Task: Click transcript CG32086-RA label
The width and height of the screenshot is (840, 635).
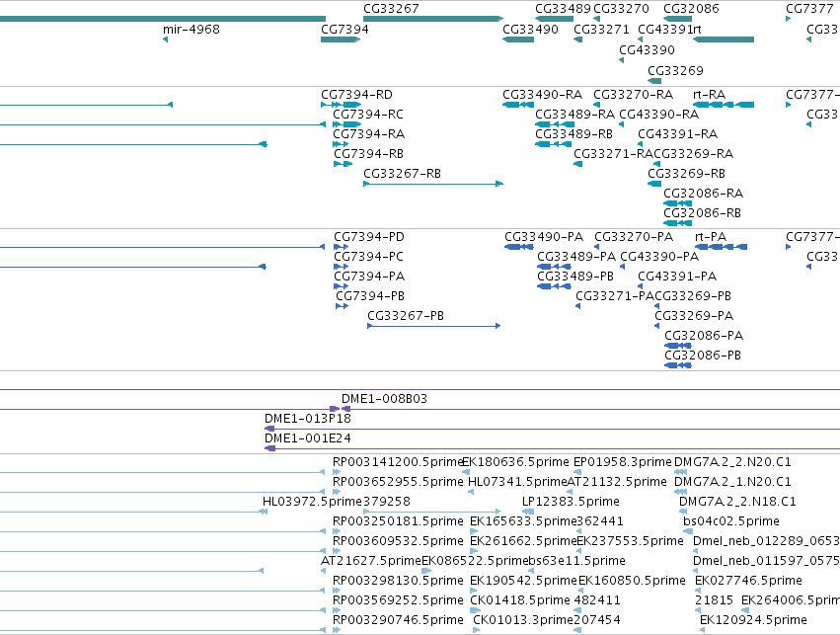Action: click(704, 194)
